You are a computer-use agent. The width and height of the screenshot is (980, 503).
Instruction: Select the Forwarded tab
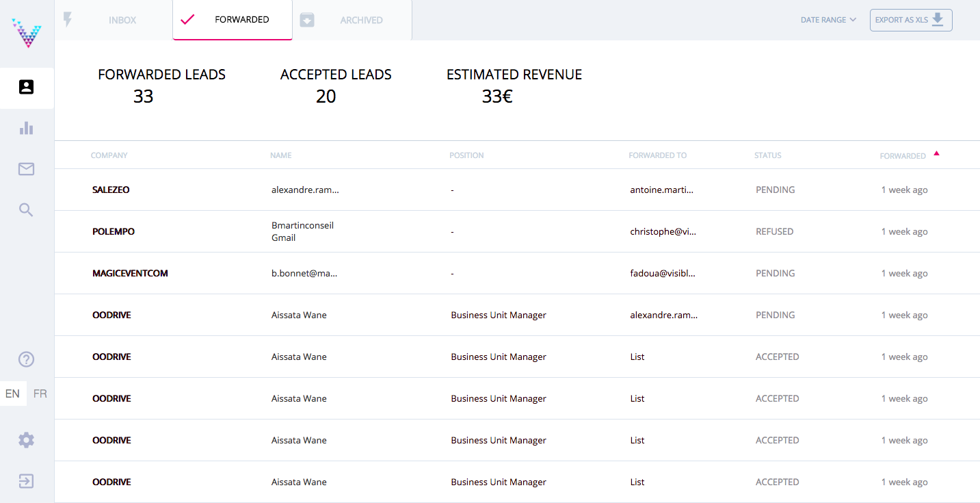[x=233, y=20]
